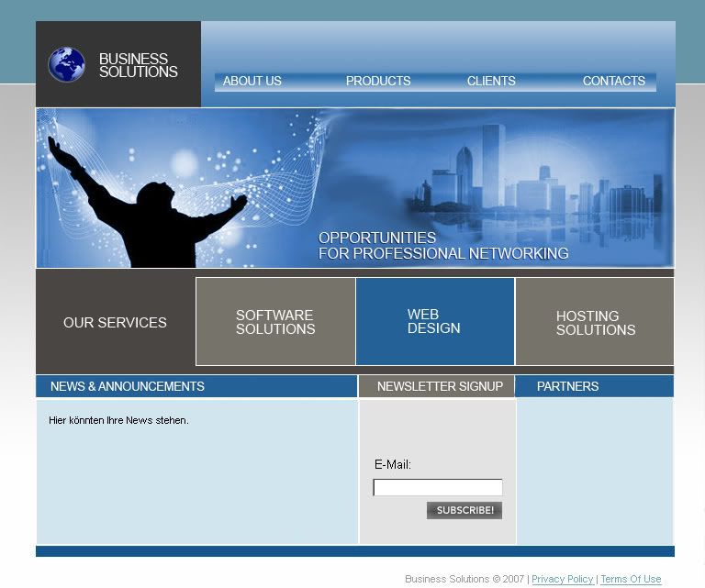705x588 pixels.
Task: Go to the Products menu item
Action: click(377, 82)
